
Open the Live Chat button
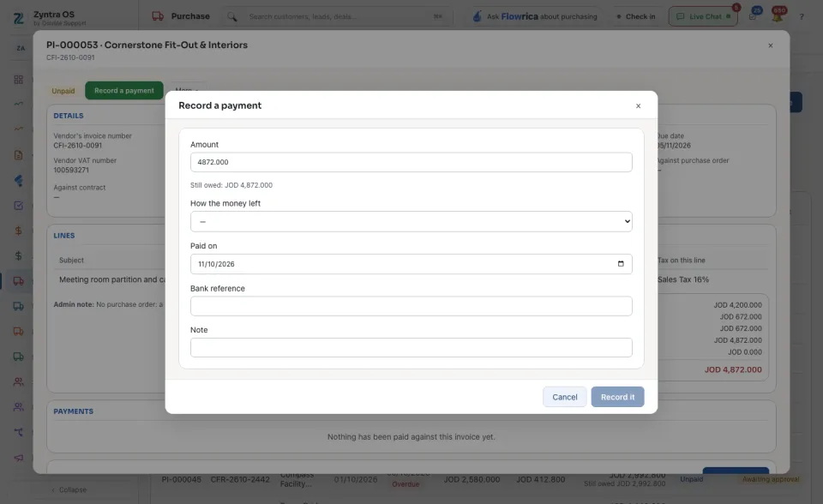[703, 17]
